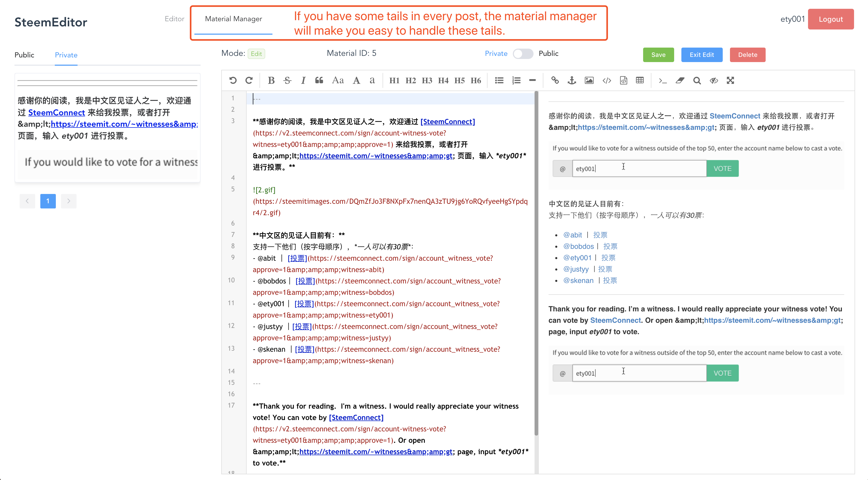Convert selection to lowercase a
Image resolution: width=868 pixels, height=480 pixels.
point(372,80)
